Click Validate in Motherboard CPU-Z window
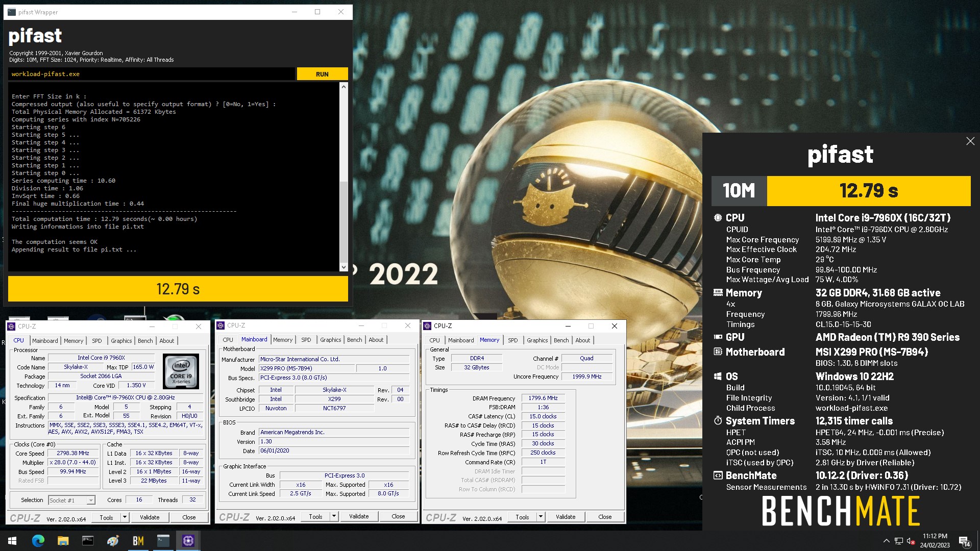Viewport: 980px width, 551px height. coord(359,517)
